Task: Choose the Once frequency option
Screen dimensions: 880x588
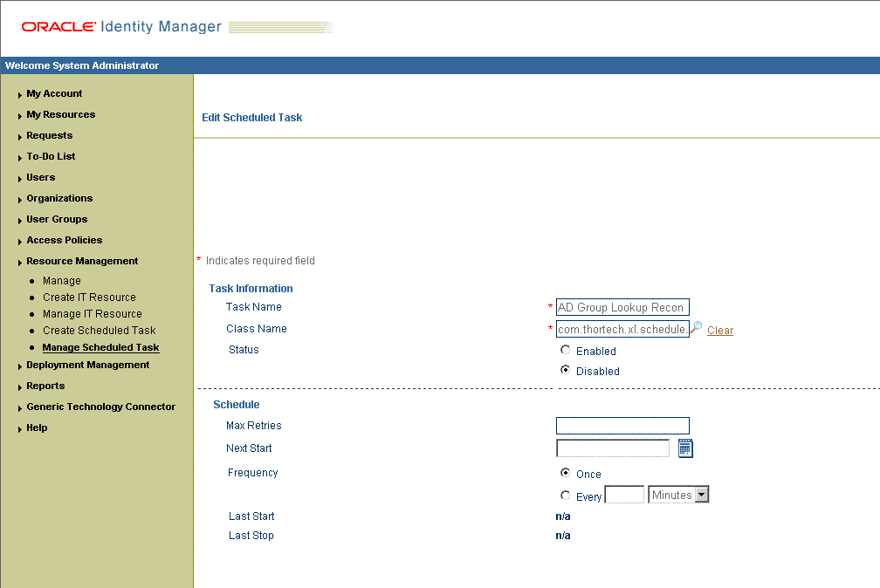Action: pyautogui.click(x=565, y=473)
